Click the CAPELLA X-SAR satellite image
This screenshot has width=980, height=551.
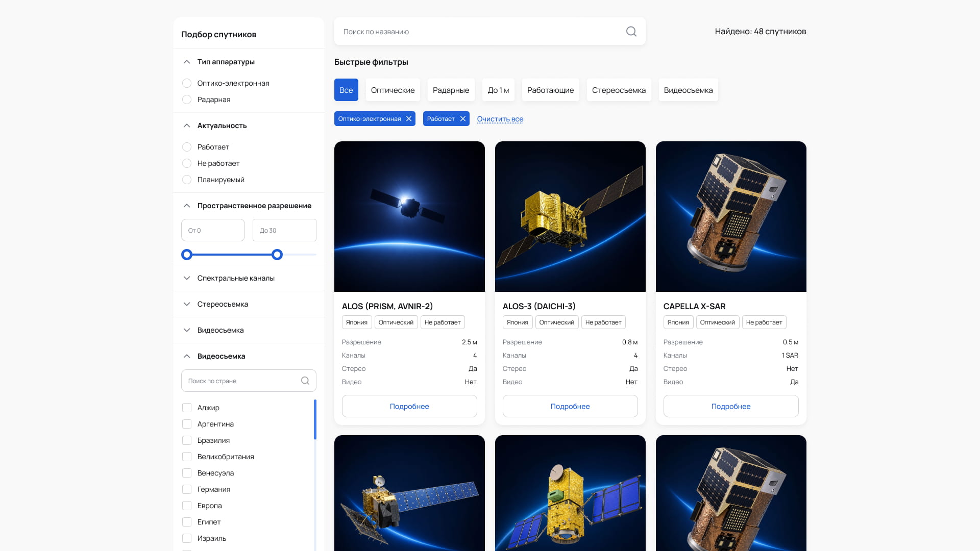pos(731,216)
